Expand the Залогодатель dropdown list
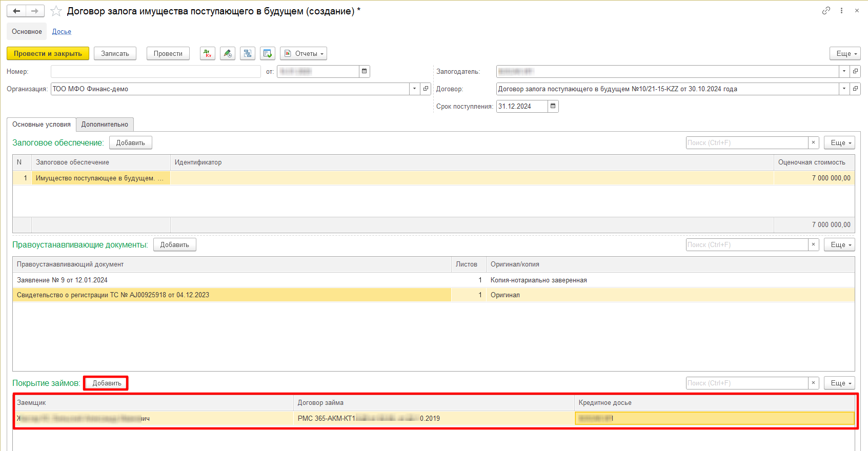Viewport: 868px width, 451px height. tap(844, 71)
